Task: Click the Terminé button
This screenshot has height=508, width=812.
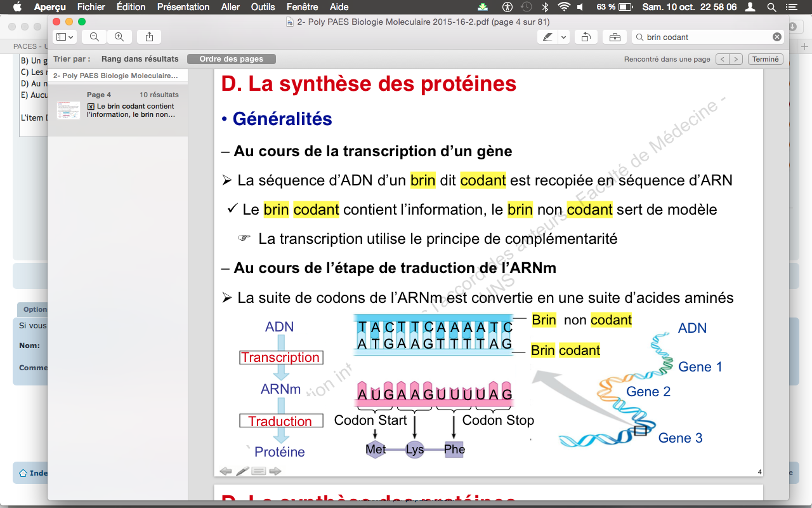Action: tap(766, 59)
